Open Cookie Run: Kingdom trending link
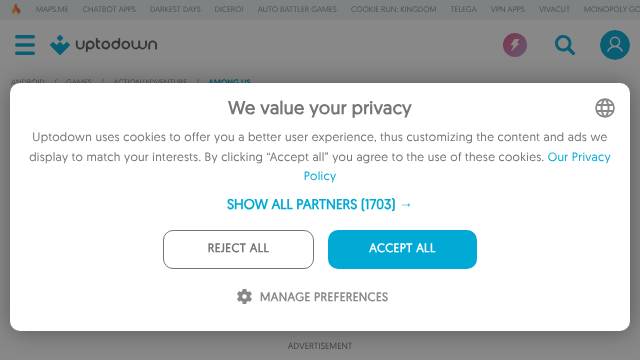The width and height of the screenshot is (640, 360). pyautogui.click(x=393, y=9)
